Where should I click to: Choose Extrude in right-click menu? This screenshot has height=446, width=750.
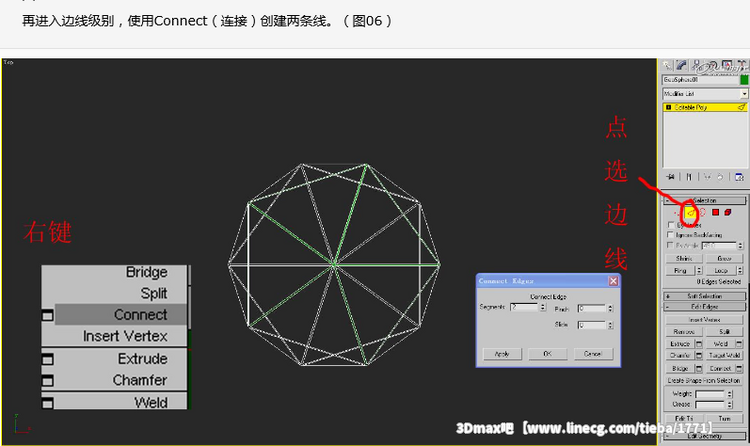143,358
